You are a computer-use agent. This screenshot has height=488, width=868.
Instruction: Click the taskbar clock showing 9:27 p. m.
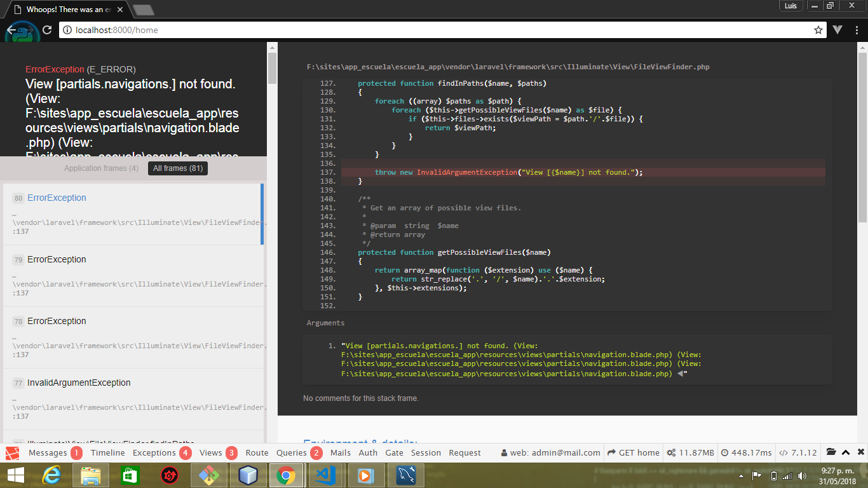836,475
